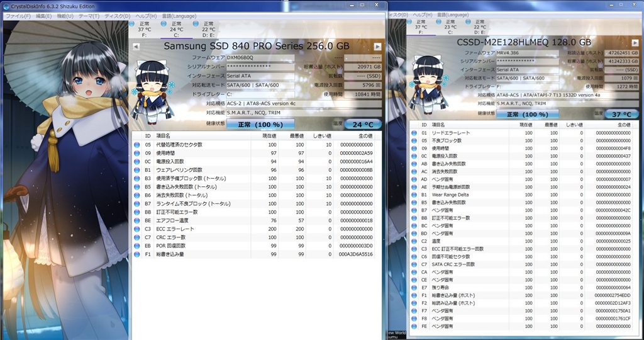This screenshot has height=340, width=644.
Task: Open 言語(Language) menu in Samsung window
Action: pos(179,16)
